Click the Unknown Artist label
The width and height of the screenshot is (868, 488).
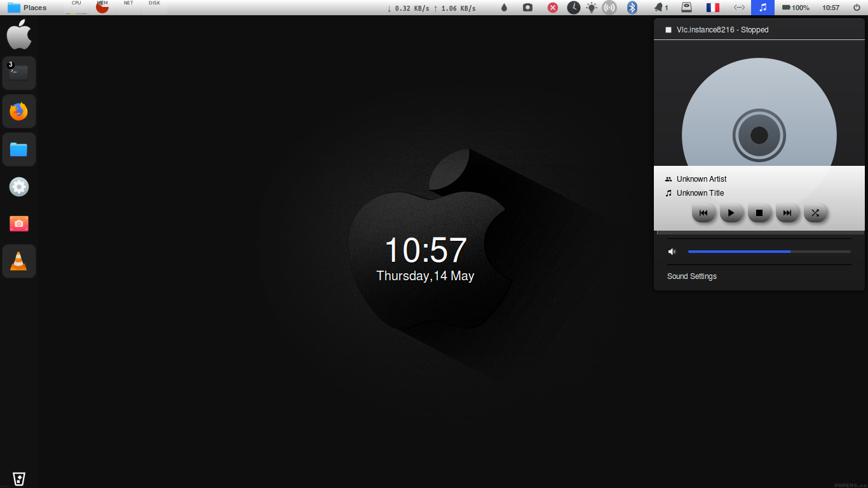click(702, 179)
